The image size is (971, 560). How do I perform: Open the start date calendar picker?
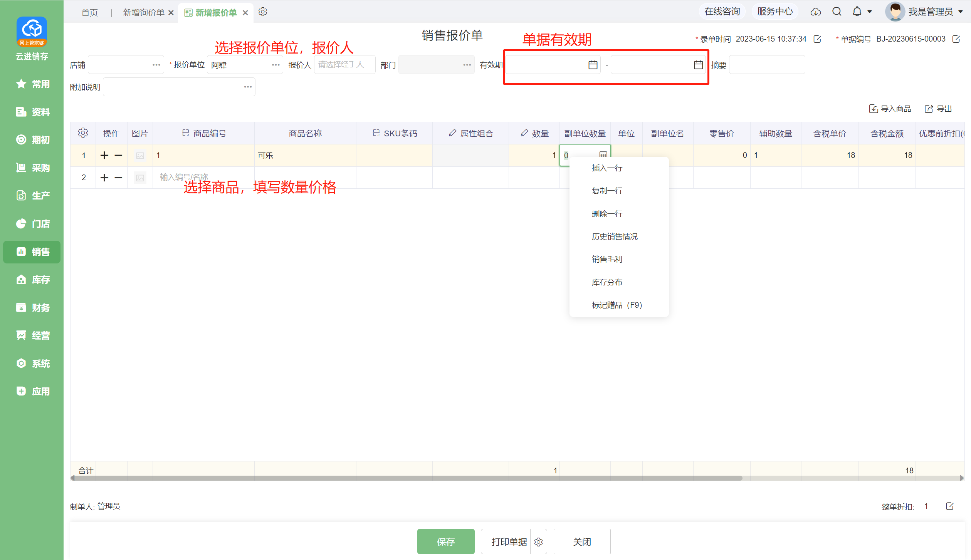coord(593,65)
